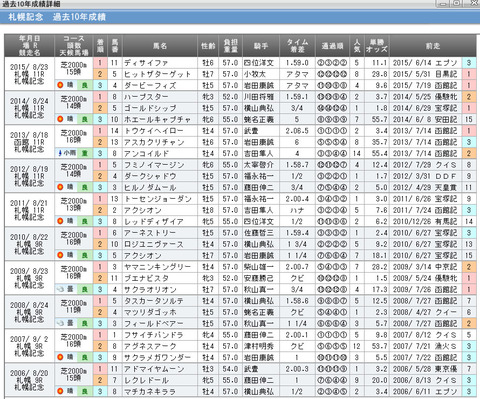
Task: Select previous race 2012/ 3/31 DDF
Action: pos(425,176)
